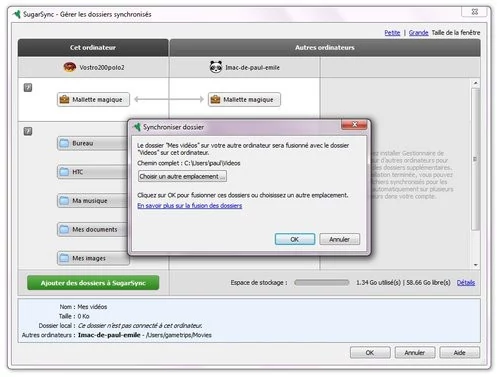This screenshot has width=500, height=377.
Task: Click the Ma musique folder label
Action: [x=90, y=201]
